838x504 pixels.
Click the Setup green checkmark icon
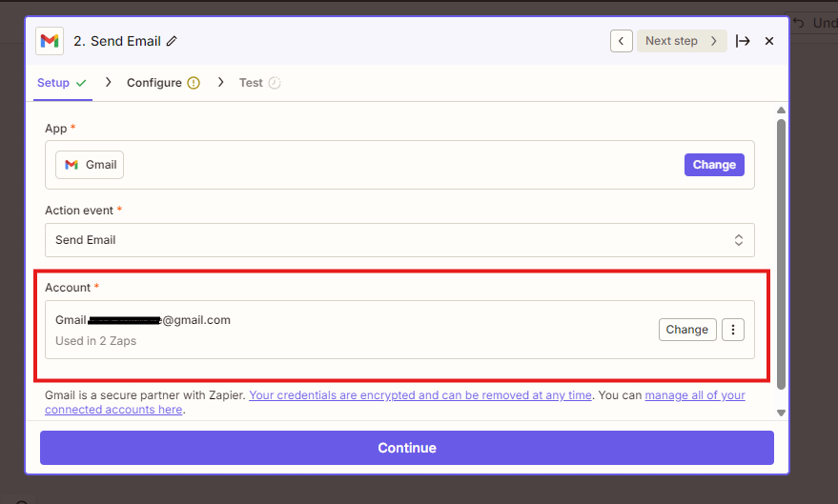[81, 83]
